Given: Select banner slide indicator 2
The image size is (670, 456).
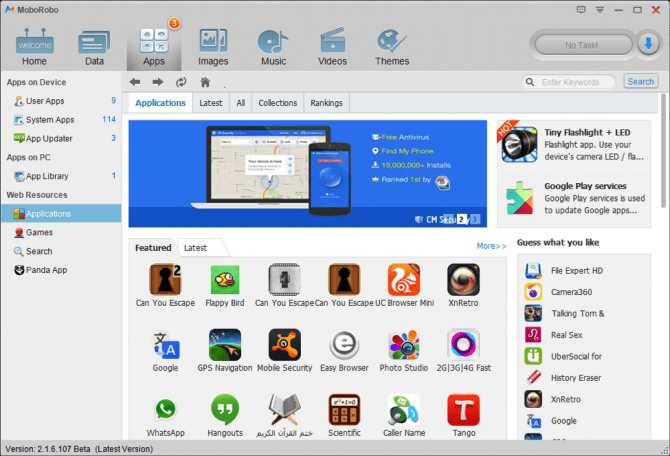Looking at the screenshot, I should click(461, 219).
